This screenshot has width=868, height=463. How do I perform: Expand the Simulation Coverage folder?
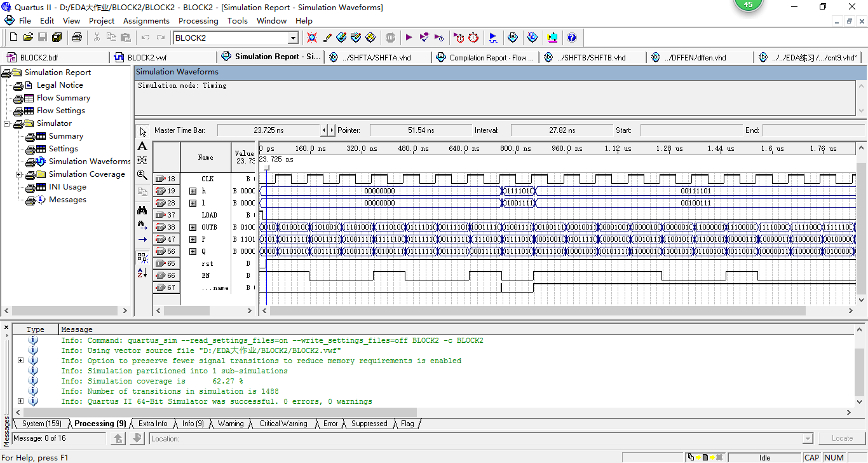[19, 174]
